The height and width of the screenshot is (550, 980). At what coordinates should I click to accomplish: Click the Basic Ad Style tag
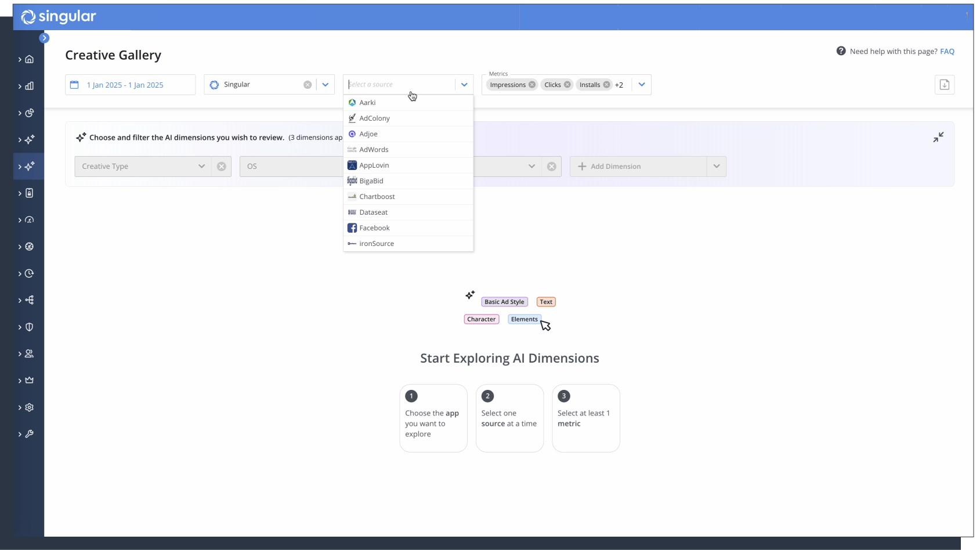click(x=504, y=302)
